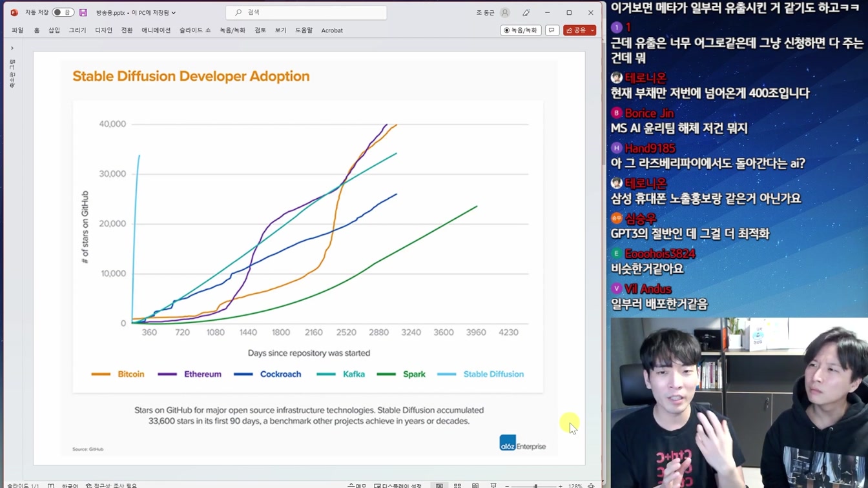Switch to the 삽입 ribbon tab

pyautogui.click(x=54, y=30)
